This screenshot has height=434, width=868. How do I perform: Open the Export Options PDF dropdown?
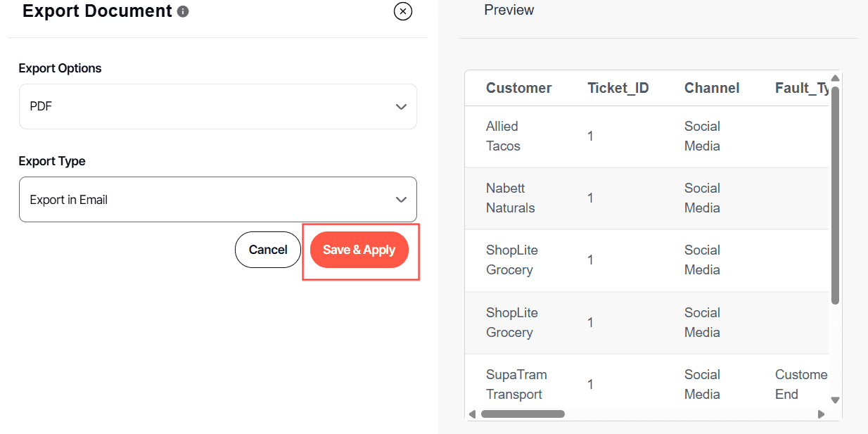click(217, 107)
